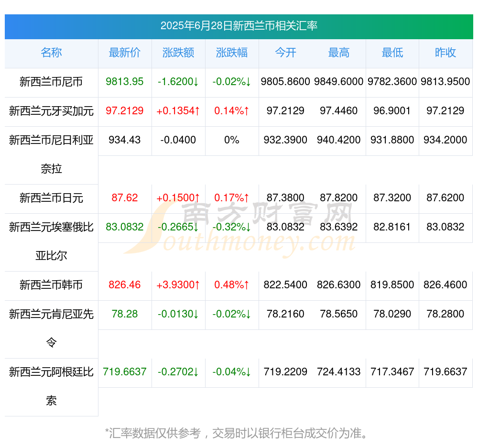
Task: Click the row name 新西兰元牙买加元
Action: click(51, 111)
